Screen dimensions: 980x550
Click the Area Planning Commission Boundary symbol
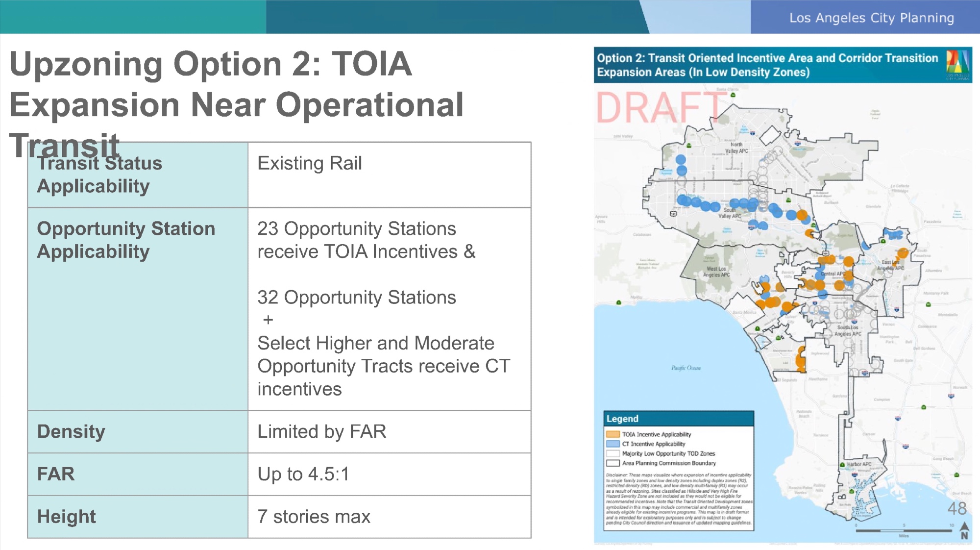coord(612,463)
